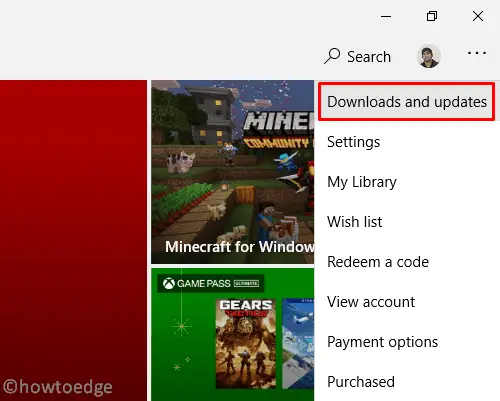Minimize the Microsoft Store window

pos(386,16)
